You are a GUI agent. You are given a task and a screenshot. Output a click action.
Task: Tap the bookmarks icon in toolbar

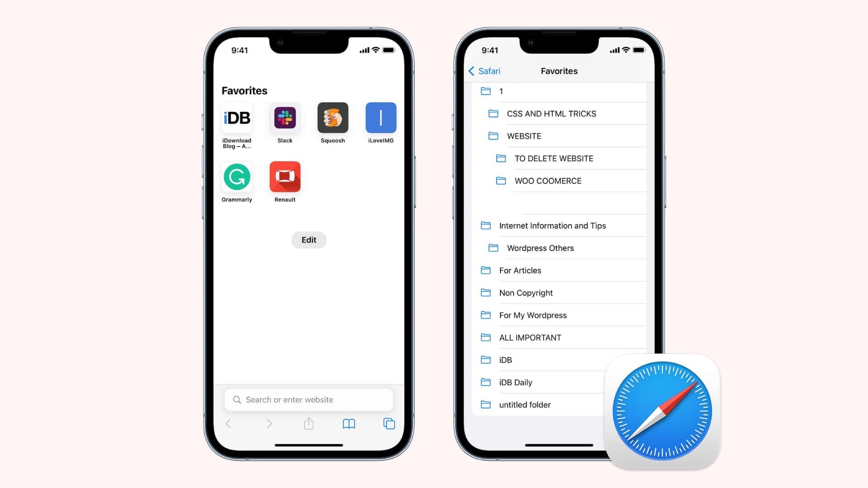[x=348, y=424]
